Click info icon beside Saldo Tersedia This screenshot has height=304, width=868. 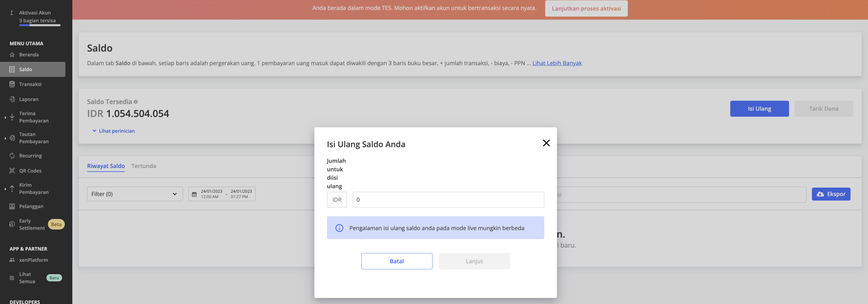(135, 102)
